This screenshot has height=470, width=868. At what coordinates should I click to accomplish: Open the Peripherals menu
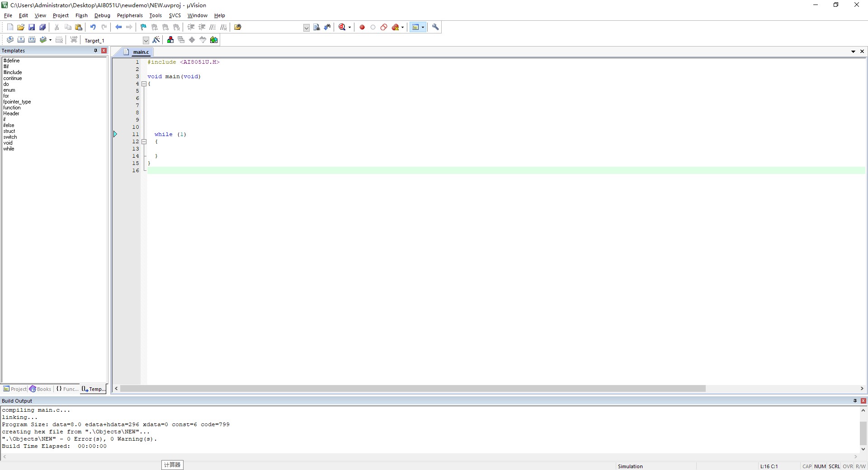[x=130, y=15]
